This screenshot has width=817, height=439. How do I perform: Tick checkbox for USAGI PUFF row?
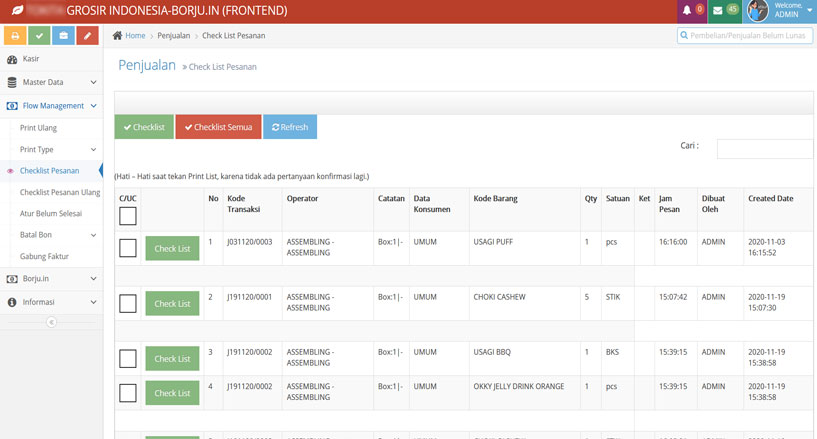pyautogui.click(x=128, y=248)
